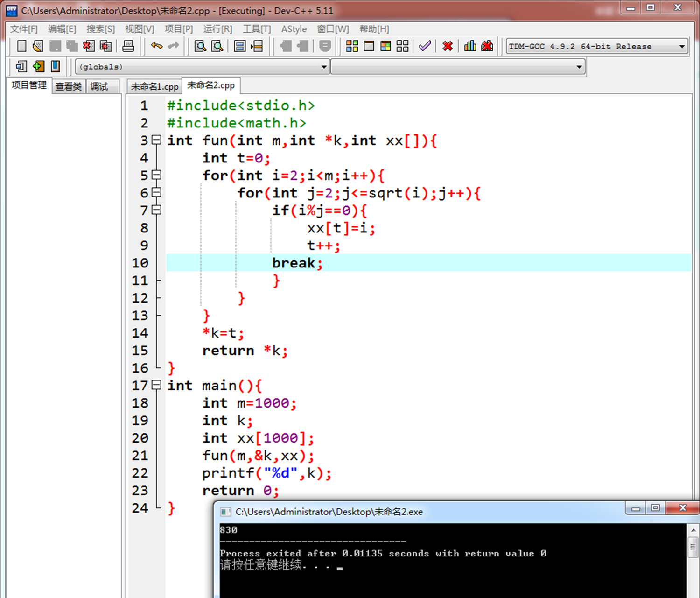The image size is (700, 598).
Task: Open the 工具[T] menu
Action: point(257,29)
